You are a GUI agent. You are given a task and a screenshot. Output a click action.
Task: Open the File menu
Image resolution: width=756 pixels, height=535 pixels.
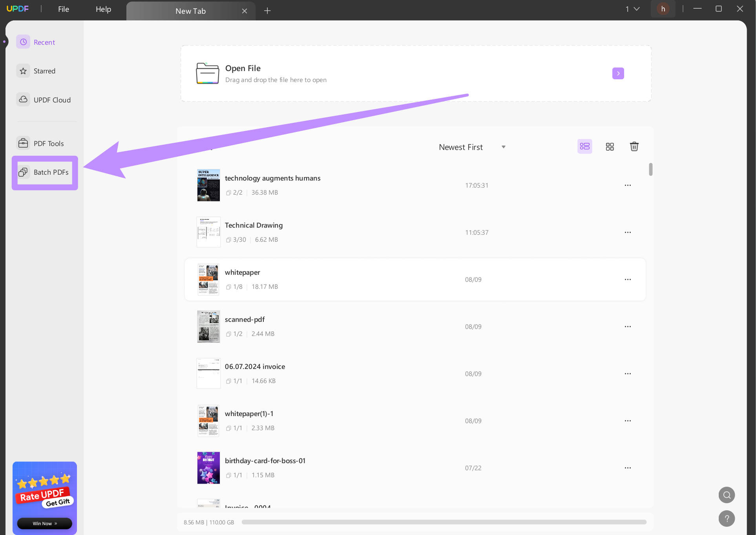[63, 9]
